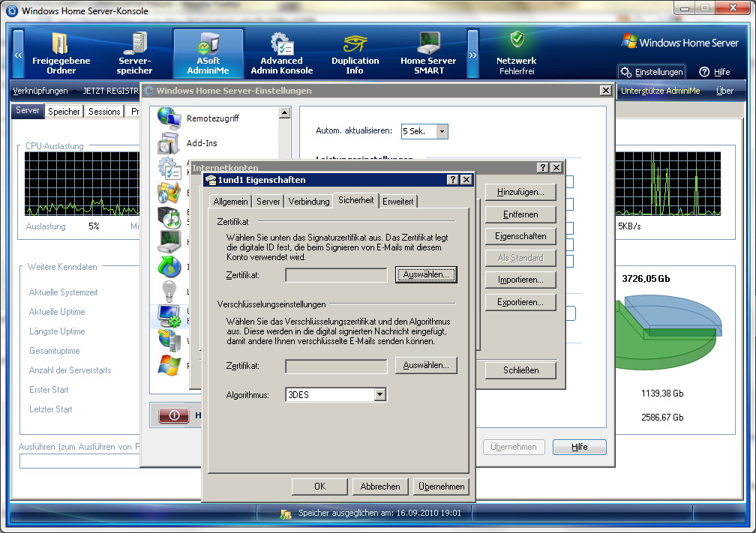Expand the Algorithmus dropdown showing 3DES
The image size is (756, 533).
click(x=380, y=394)
